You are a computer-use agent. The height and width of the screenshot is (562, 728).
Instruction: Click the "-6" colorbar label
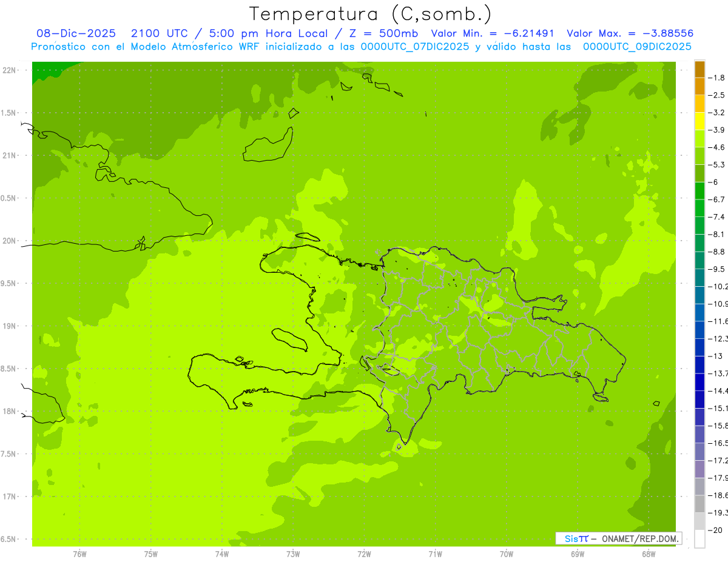pos(713,182)
